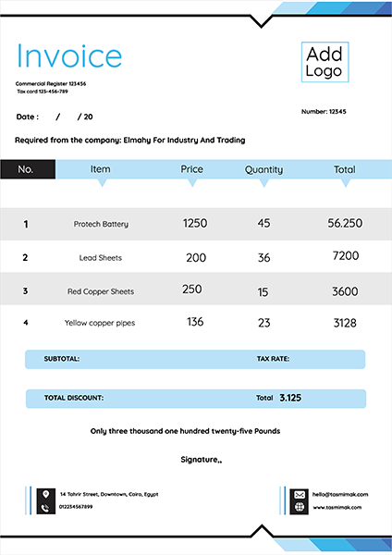Click the phone handset icon
Viewport: 392px width, 555px height.
pos(45,508)
